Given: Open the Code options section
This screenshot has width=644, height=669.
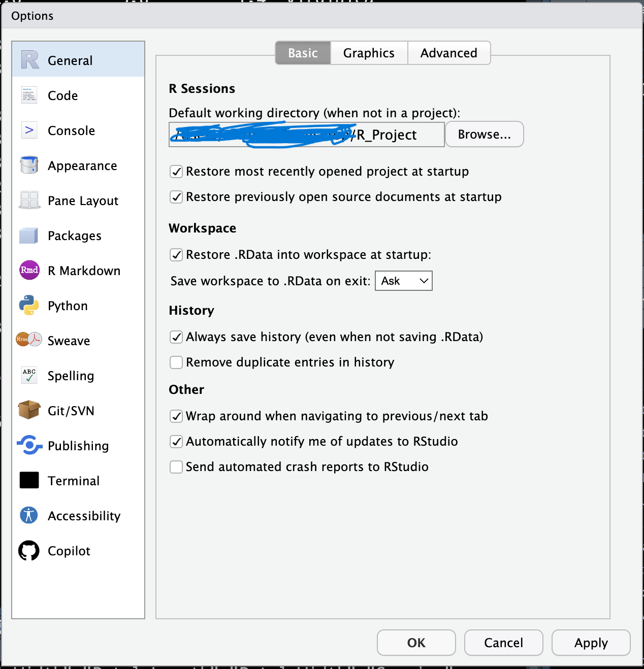Looking at the screenshot, I should [78, 95].
